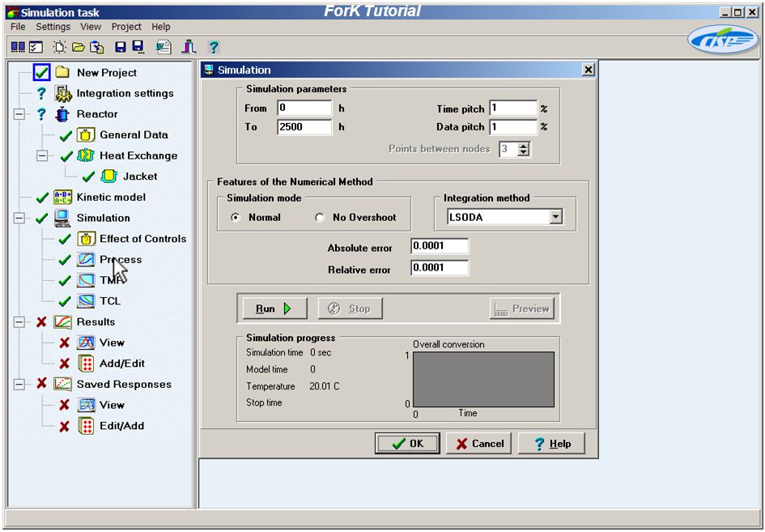The image size is (765, 532).
Task: Open the File menu
Action: [18, 27]
